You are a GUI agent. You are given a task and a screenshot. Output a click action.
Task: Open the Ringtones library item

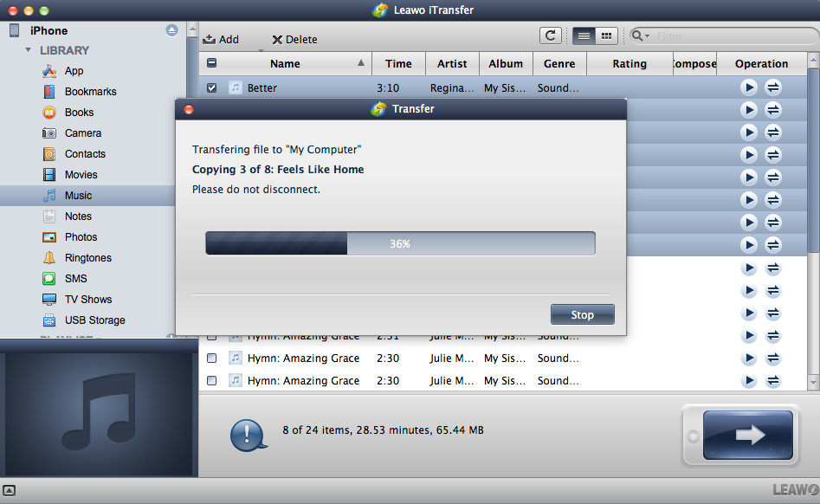click(x=87, y=257)
